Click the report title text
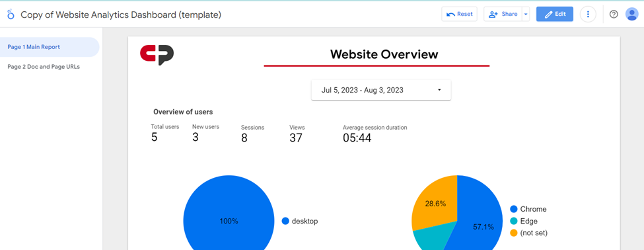 click(x=121, y=15)
